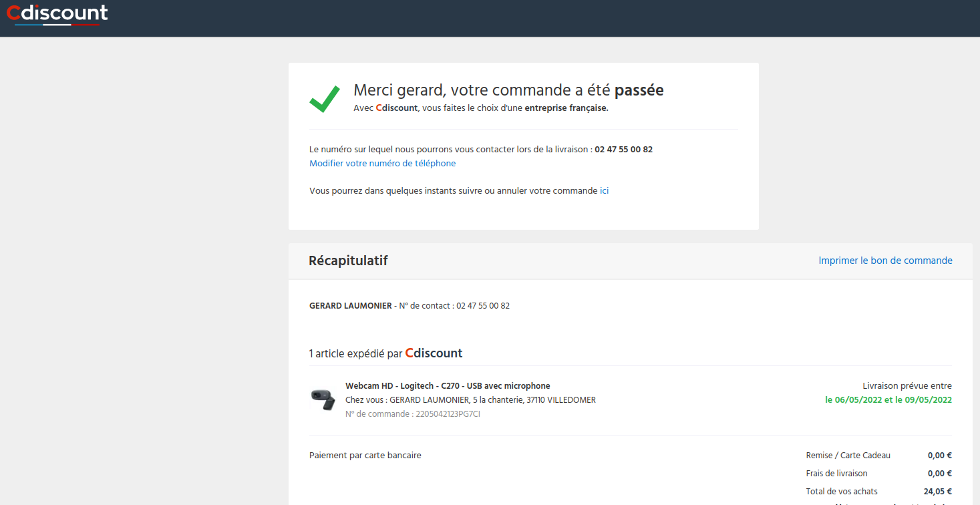
Task: Click the delivery address line 'Chez vous'
Action: pyautogui.click(x=470, y=400)
